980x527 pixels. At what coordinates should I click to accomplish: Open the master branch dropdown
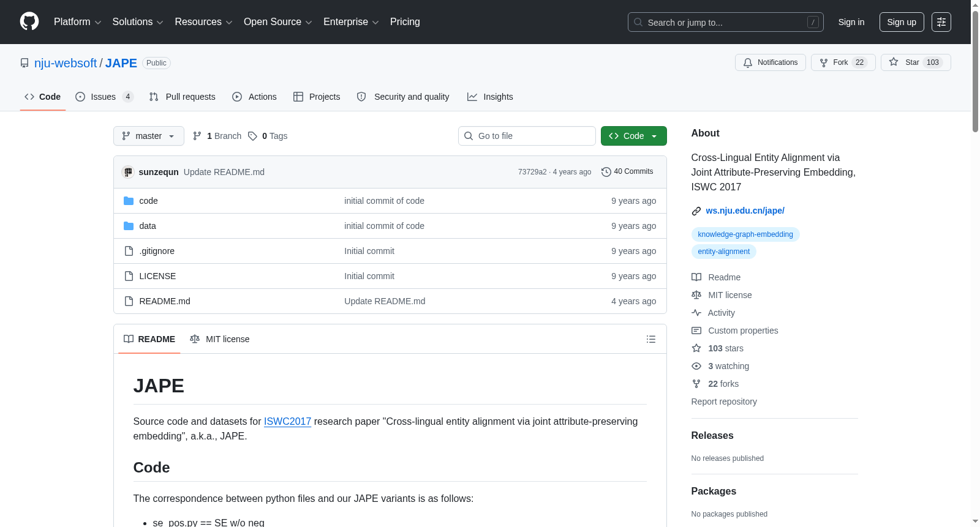click(149, 136)
